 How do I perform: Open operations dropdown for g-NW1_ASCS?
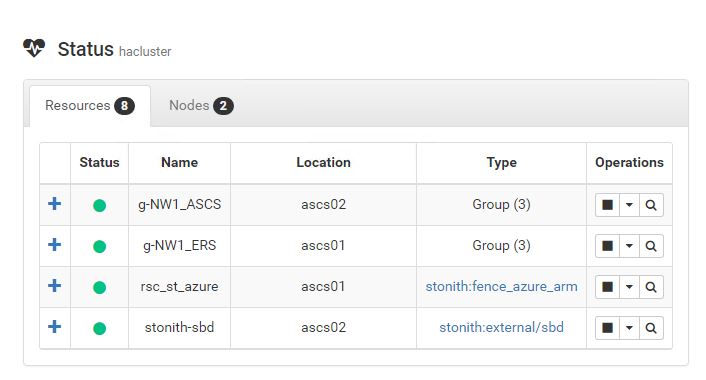[x=629, y=205]
